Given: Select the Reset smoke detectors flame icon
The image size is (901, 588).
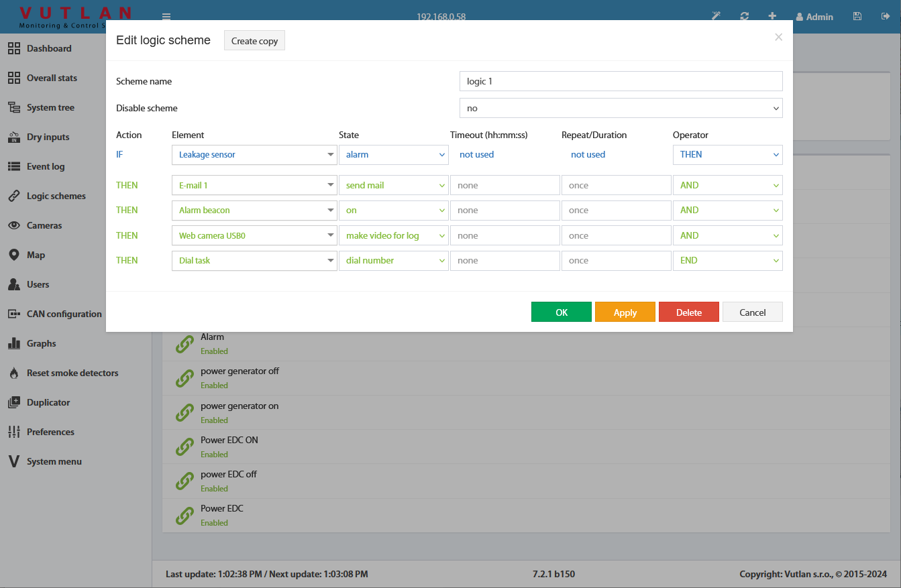Looking at the screenshot, I should point(14,373).
